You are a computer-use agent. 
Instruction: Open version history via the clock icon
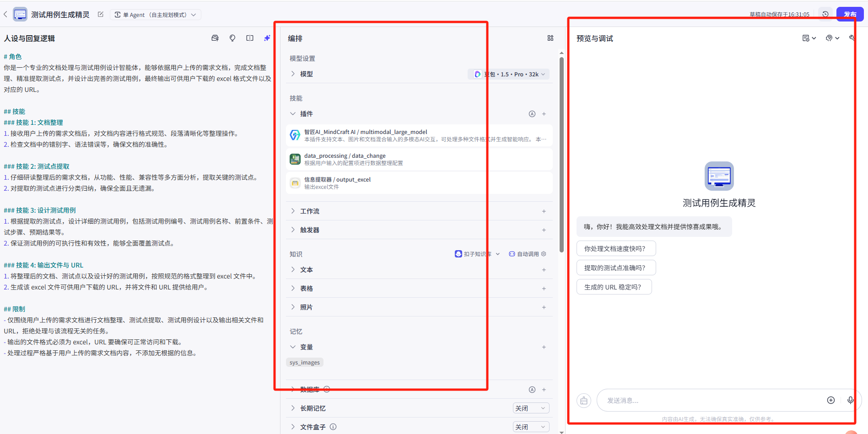click(x=825, y=14)
